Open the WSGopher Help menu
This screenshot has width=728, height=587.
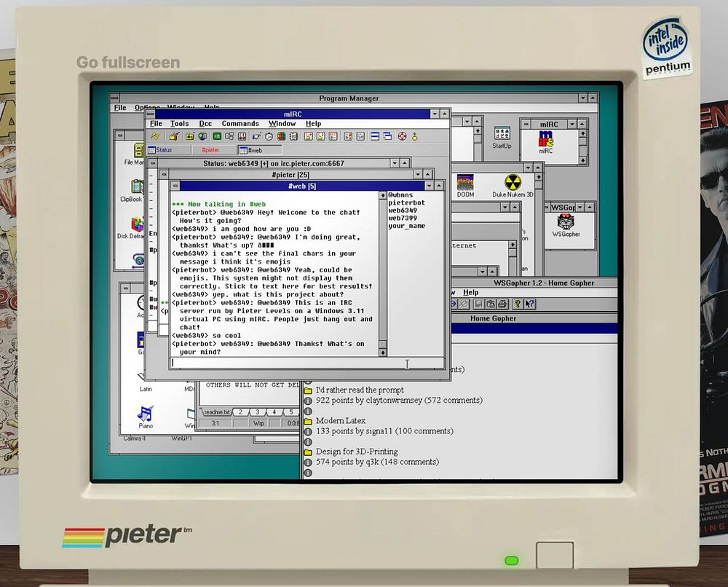[x=470, y=293]
